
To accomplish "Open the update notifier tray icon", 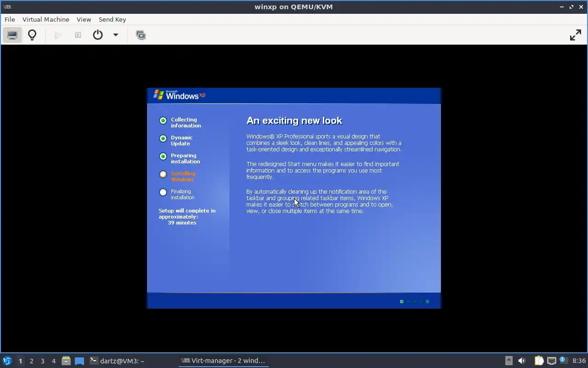I will pos(563,360).
